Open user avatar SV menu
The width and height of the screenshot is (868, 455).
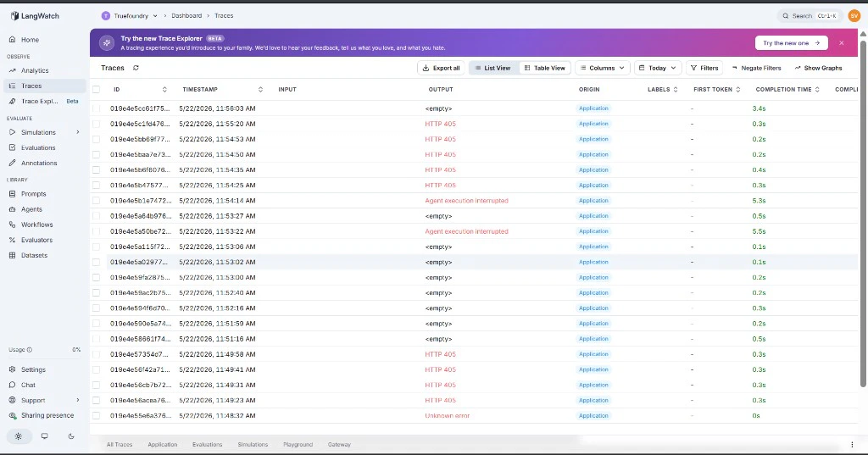854,15
